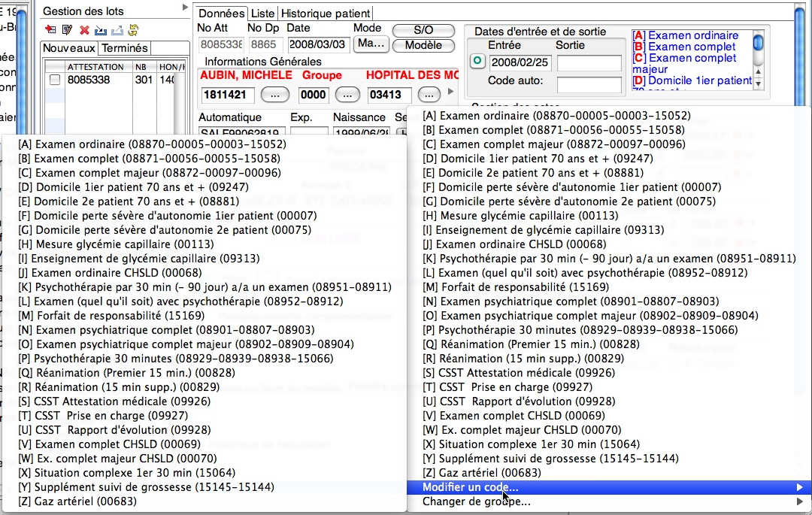Switch to the Liste tab
This screenshot has width=812, height=515.
point(262,14)
